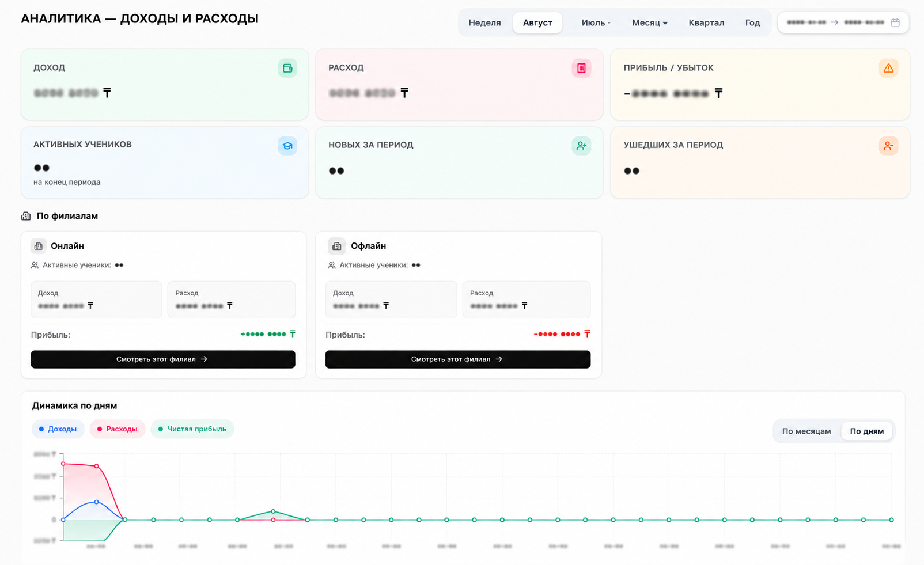
Task: Click the graduation cap icon on Активных учеников
Action: (287, 146)
